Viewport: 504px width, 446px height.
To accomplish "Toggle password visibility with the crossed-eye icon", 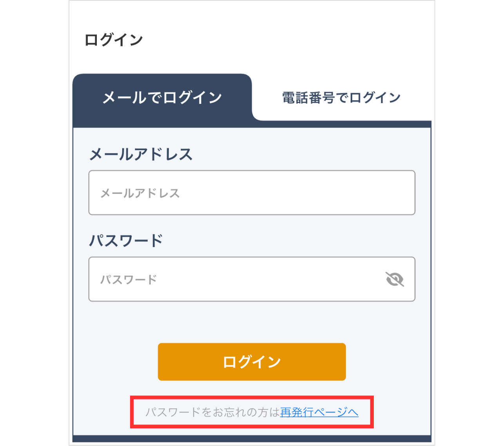I will (x=394, y=279).
